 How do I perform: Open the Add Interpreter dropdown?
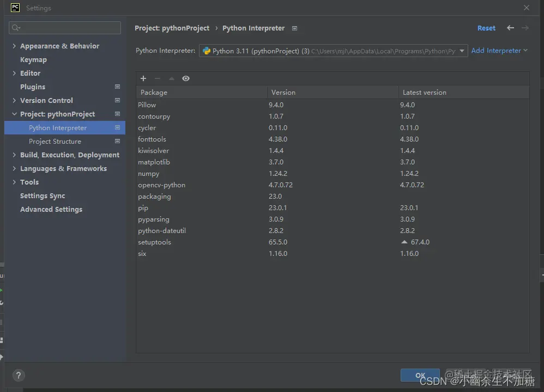point(499,51)
